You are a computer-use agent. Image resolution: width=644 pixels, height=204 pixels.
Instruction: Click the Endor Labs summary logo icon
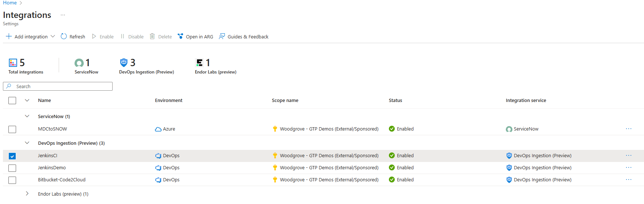tap(199, 63)
